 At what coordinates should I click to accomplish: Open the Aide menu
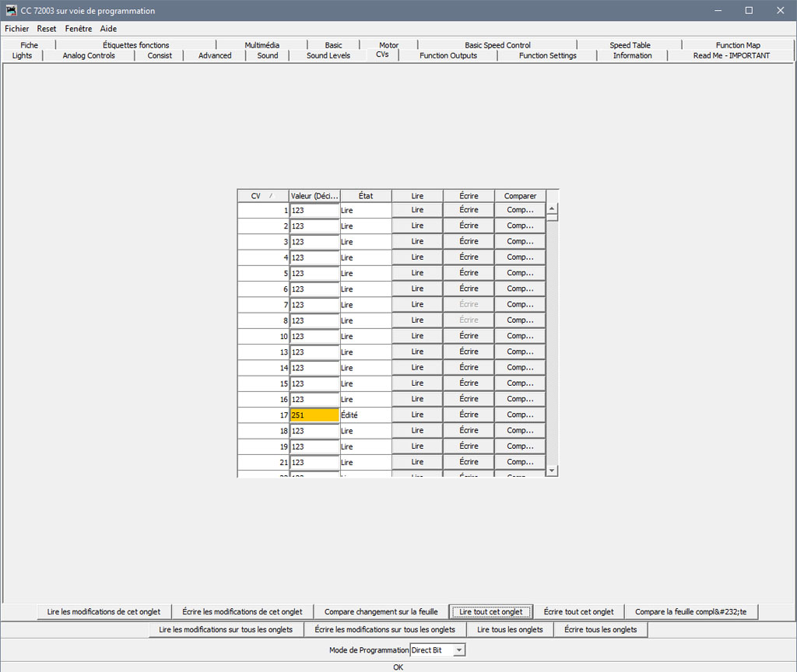click(x=108, y=29)
